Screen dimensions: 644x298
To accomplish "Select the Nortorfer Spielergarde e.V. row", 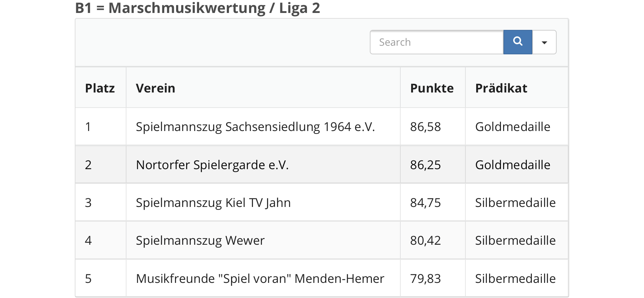I will (x=212, y=165).
